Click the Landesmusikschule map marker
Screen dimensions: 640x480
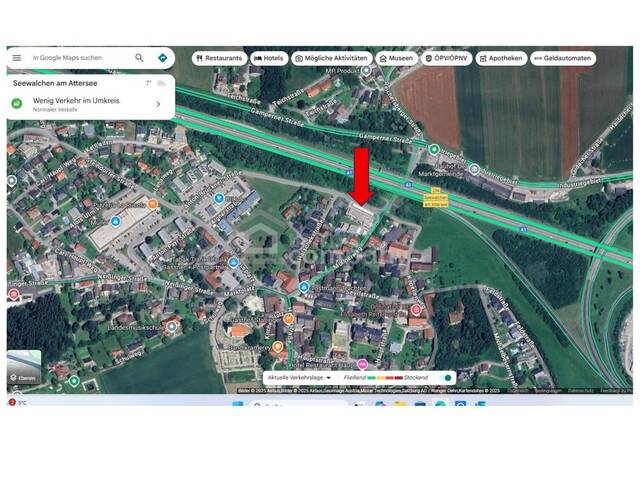171,327
